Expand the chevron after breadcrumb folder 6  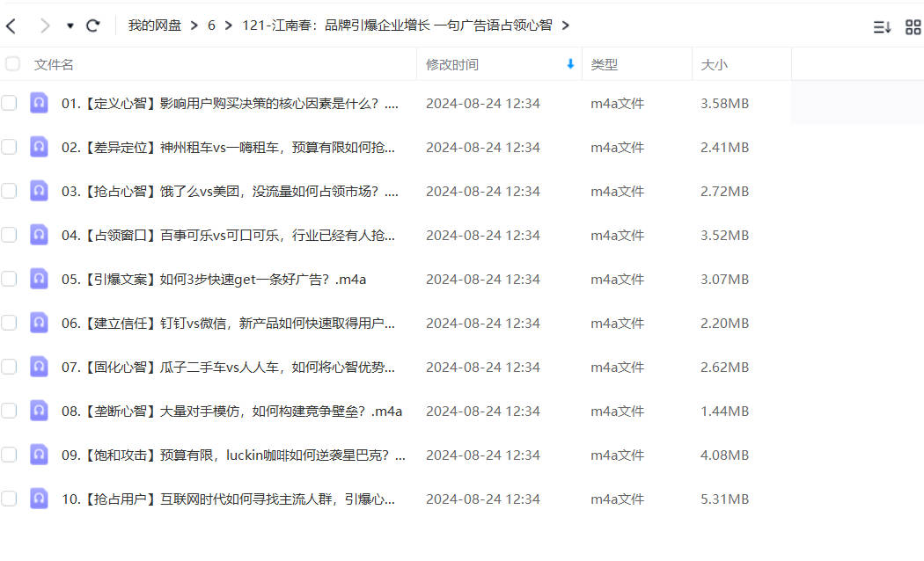229,25
